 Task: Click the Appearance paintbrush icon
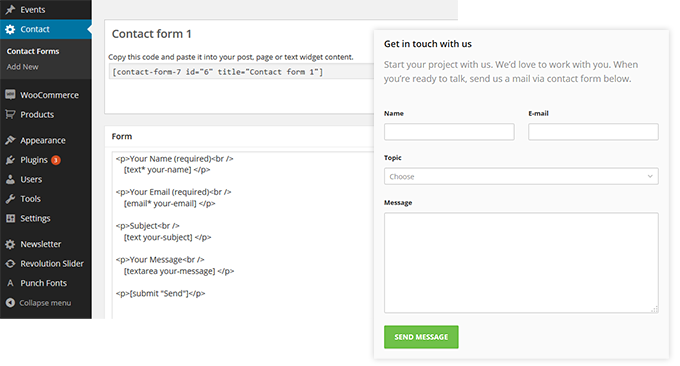10,140
